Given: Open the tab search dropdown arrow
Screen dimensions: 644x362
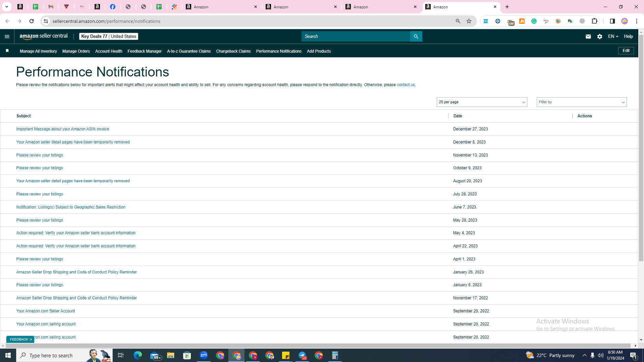Looking at the screenshot, I should (x=6, y=7).
